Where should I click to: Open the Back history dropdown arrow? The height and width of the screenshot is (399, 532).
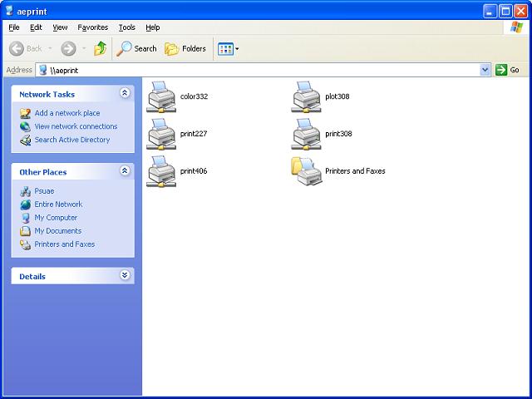point(50,49)
